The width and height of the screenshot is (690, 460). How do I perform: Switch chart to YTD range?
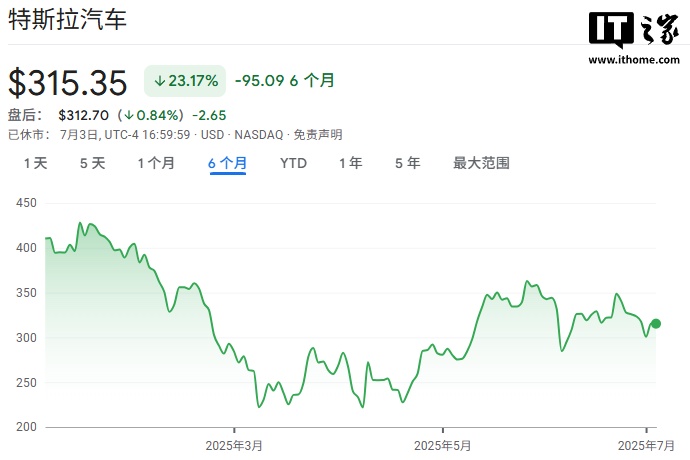(x=294, y=163)
